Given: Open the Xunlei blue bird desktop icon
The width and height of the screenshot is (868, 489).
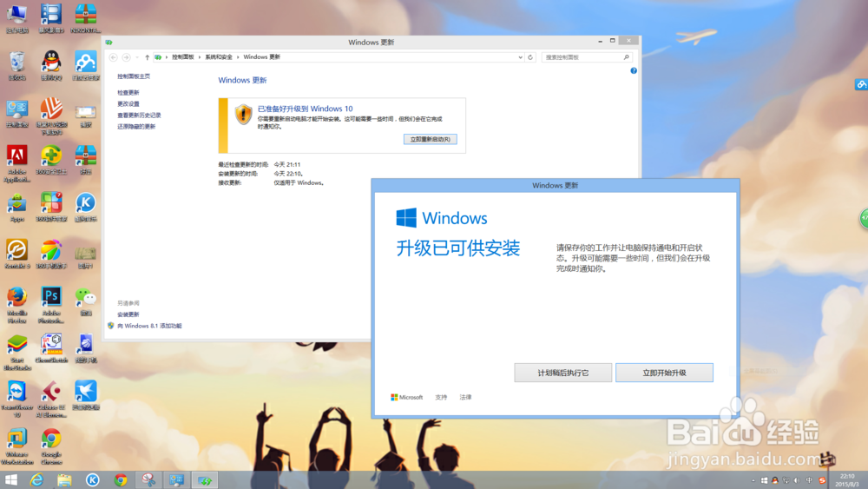Looking at the screenshot, I should tap(85, 395).
